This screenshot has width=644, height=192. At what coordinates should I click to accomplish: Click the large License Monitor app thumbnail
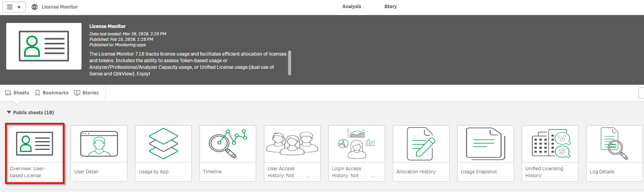(44, 46)
